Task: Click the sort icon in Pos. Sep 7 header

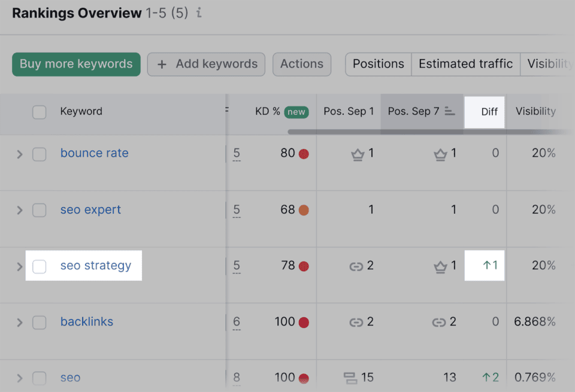Action: point(450,112)
